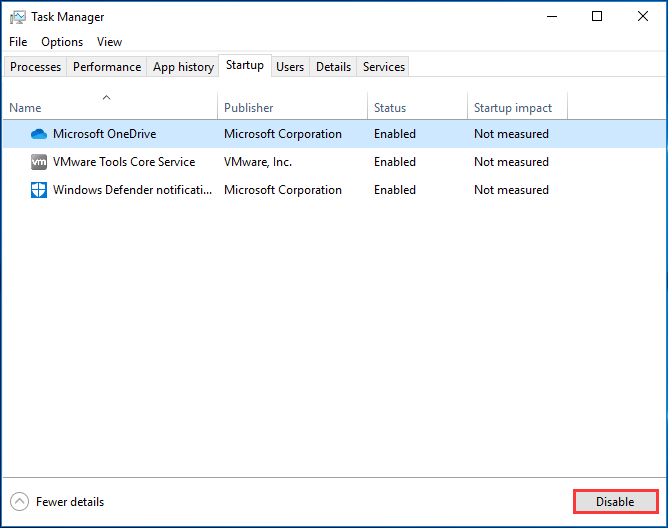Open the File menu
Image resolution: width=668 pixels, height=528 pixels.
click(x=18, y=42)
